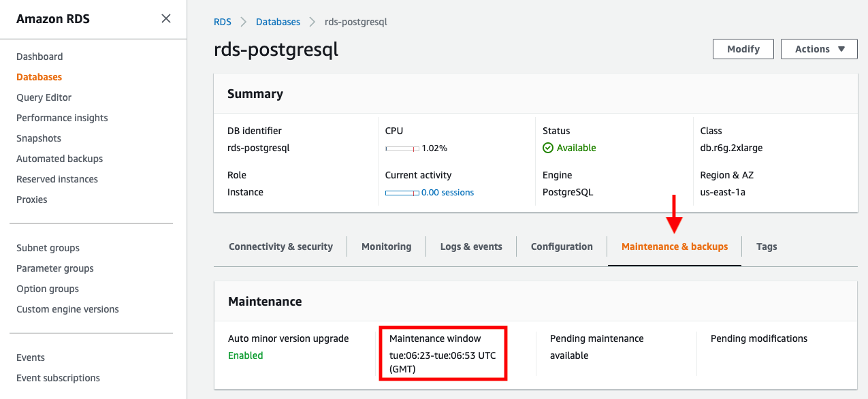
Task: Click the Modify button
Action: pos(743,48)
